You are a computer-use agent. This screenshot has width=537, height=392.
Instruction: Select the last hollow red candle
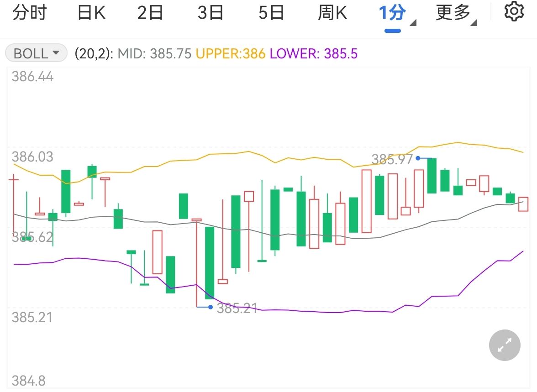point(523,204)
